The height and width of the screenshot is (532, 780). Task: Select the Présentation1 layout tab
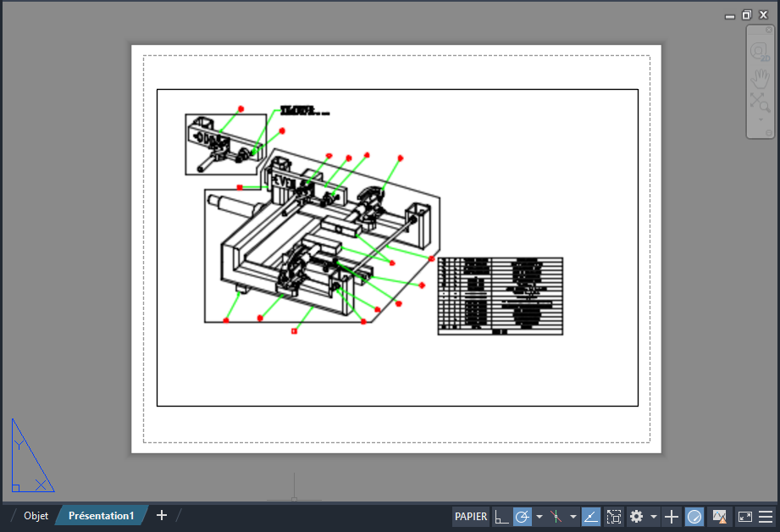coord(101,516)
